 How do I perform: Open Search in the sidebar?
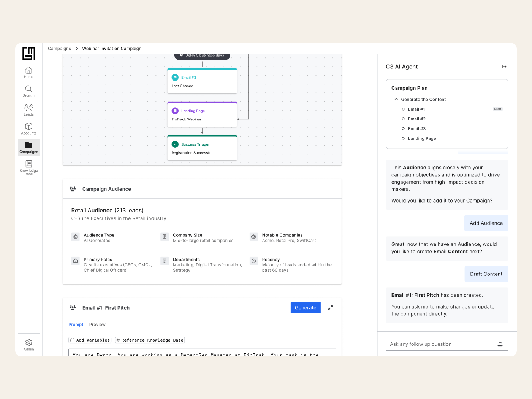coord(28,91)
